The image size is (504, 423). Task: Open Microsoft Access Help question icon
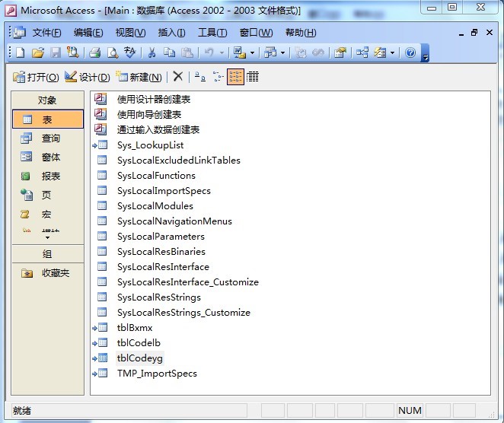[x=410, y=52]
